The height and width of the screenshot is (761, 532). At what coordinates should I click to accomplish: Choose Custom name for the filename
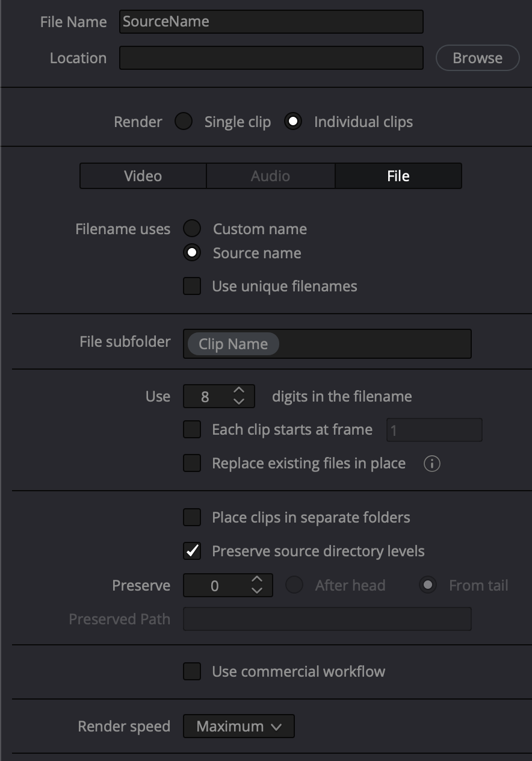coord(192,229)
